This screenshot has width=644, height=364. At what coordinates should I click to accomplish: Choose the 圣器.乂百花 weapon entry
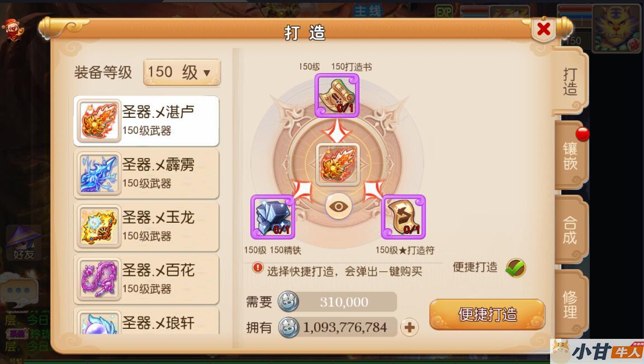(146, 279)
